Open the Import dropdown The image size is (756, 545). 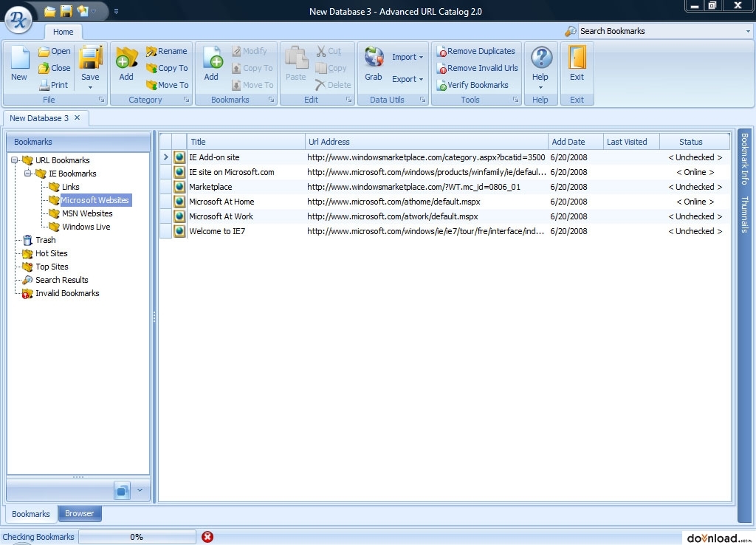408,57
